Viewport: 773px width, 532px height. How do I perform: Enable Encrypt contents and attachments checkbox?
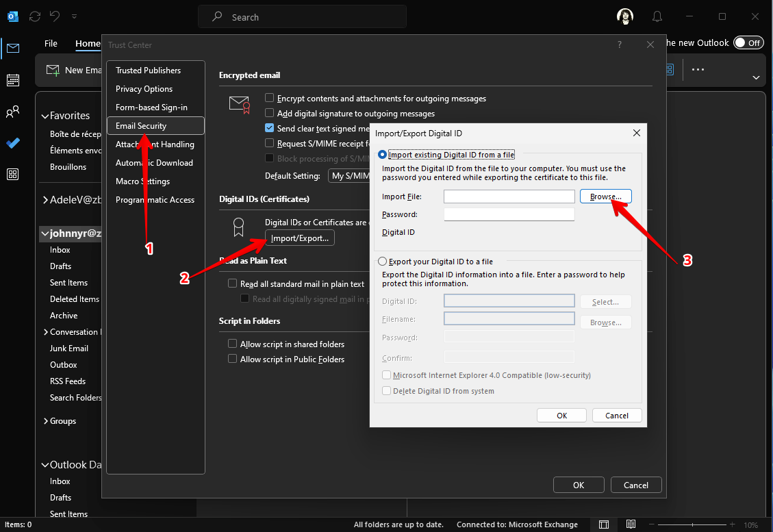270,99
